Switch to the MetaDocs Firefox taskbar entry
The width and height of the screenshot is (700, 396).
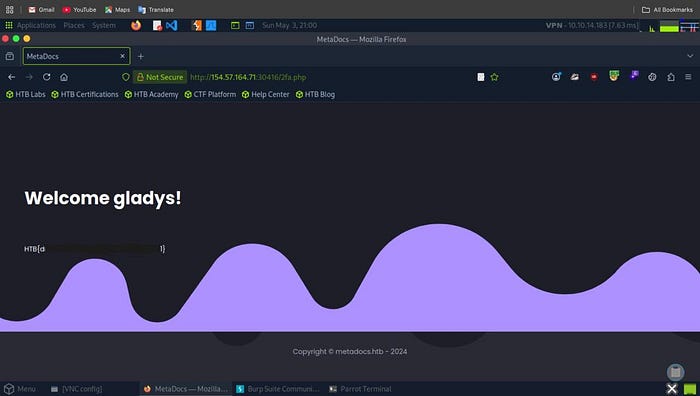pos(185,389)
